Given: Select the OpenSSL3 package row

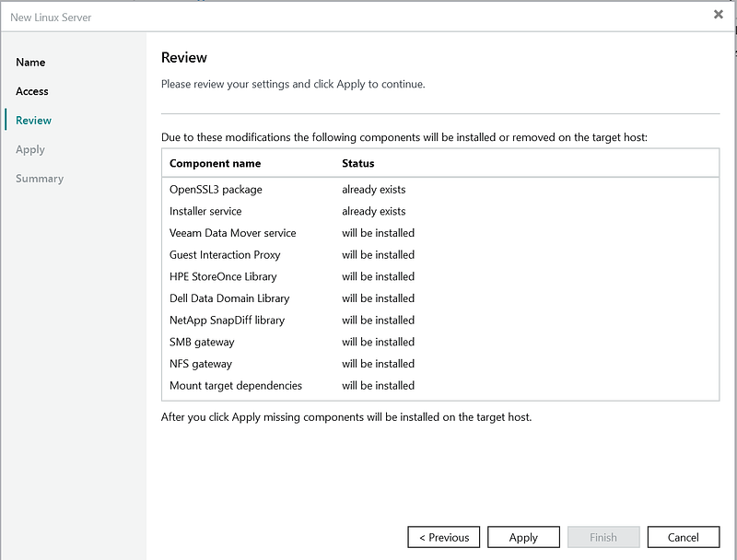Looking at the screenshot, I should coord(216,190).
